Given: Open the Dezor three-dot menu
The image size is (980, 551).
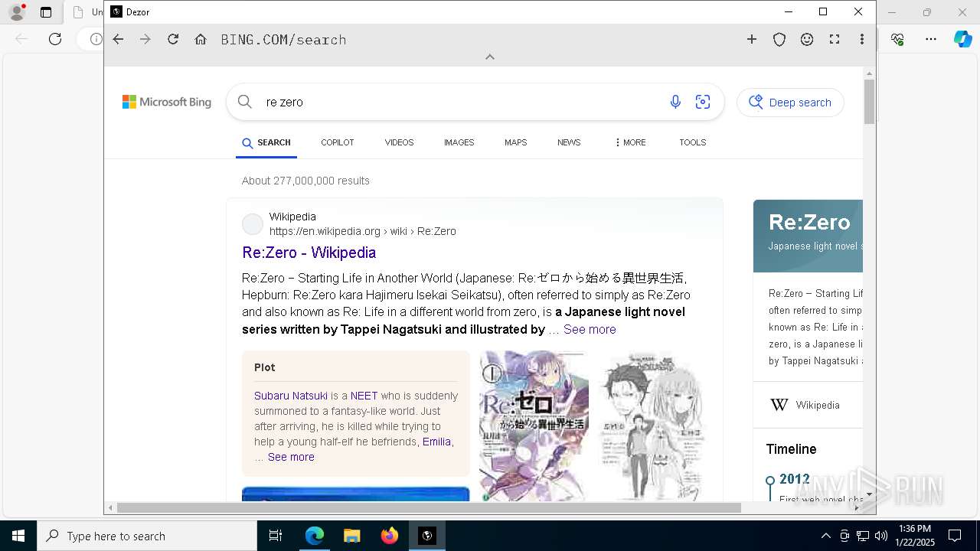Looking at the screenshot, I should tap(862, 39).
